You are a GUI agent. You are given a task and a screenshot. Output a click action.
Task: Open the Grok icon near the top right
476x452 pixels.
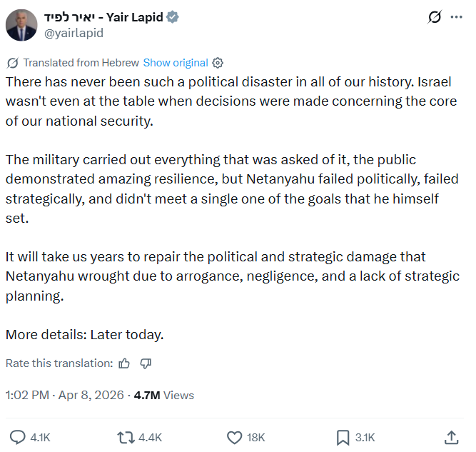click(x=432, y=17)
